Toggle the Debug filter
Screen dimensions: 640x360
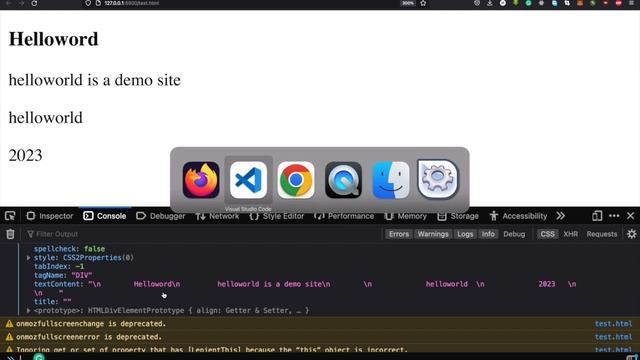pyautogui.click(x=514, y=234)
